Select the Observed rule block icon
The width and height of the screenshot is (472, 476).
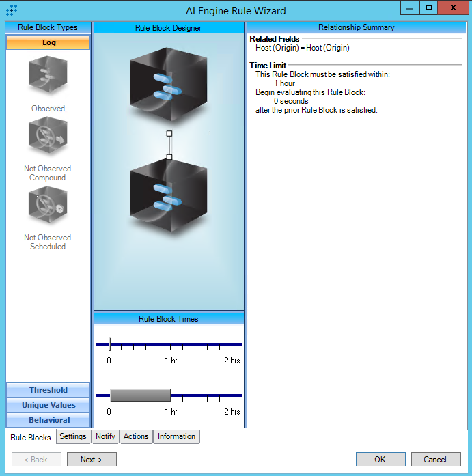48,76
